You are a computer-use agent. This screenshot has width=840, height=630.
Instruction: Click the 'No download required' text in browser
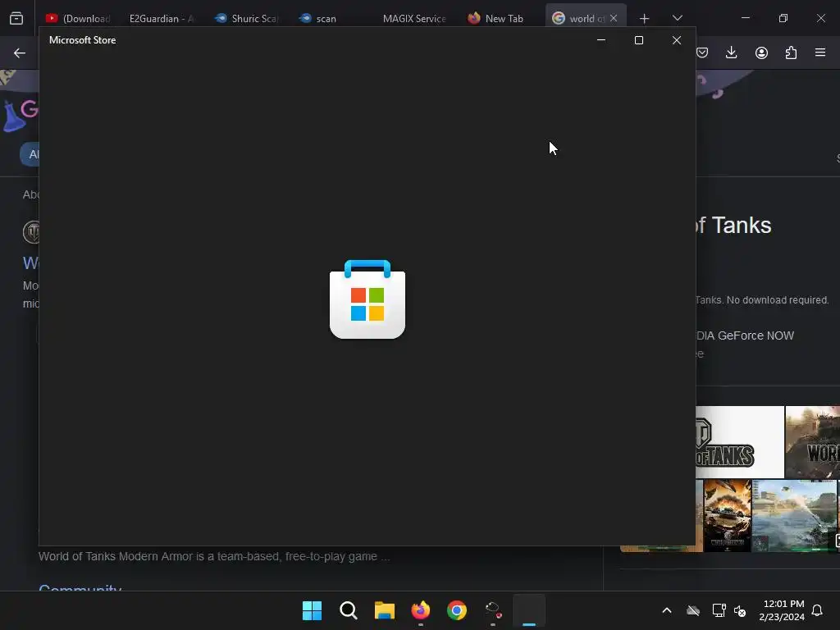778,300
